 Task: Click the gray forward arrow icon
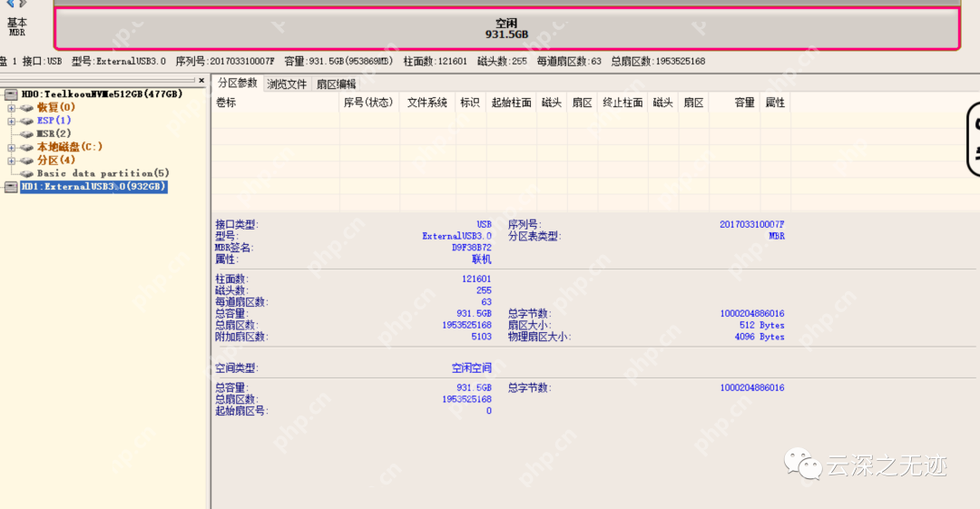[x=23, y=3]
